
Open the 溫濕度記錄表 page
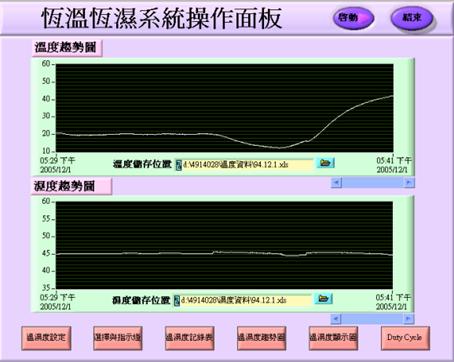click(x=189, y=338)
